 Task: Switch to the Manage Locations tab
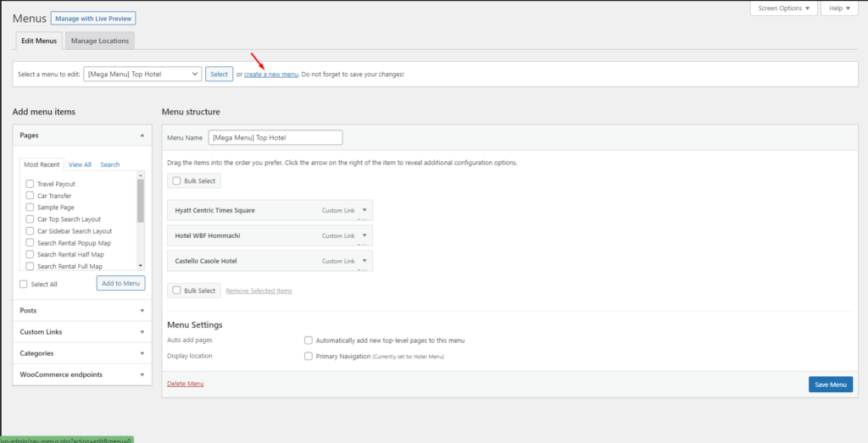pyautogui.click(x=100, y=41)
